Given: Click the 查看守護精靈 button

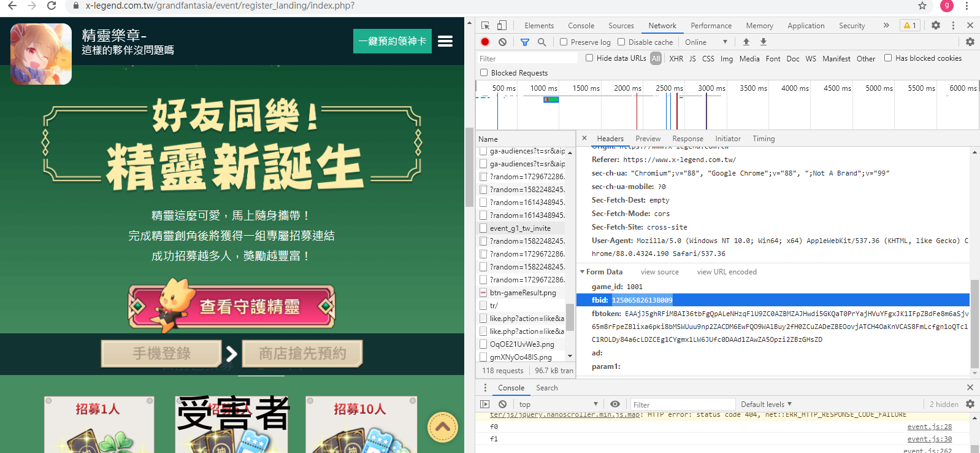Looking at the screenshot, I should tap(232, 306).
